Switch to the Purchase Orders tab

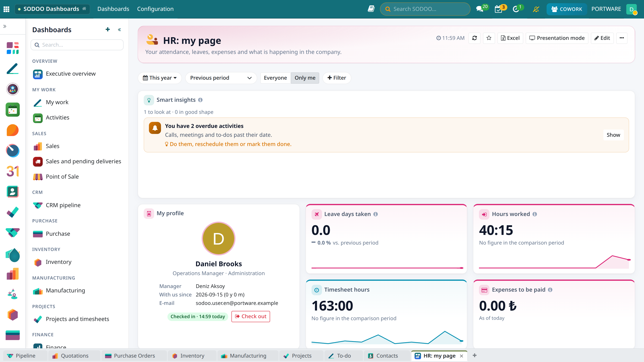[x=134, y=356]
